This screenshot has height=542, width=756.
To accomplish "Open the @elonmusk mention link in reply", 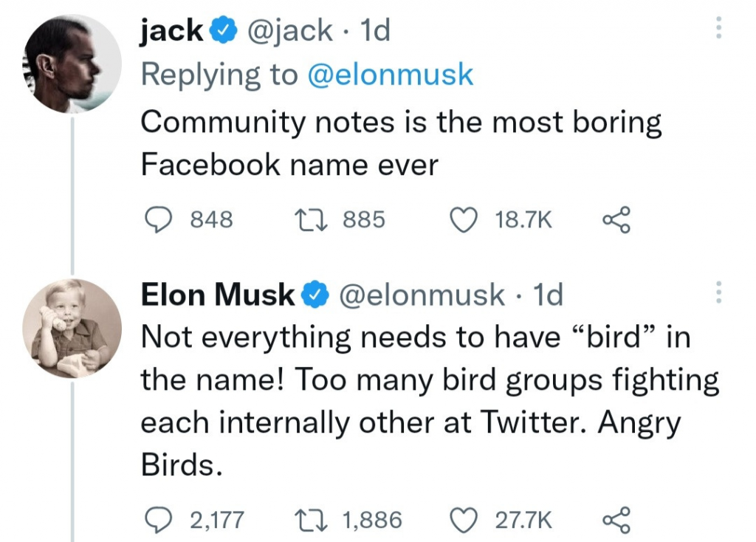I will click(389, 75).
